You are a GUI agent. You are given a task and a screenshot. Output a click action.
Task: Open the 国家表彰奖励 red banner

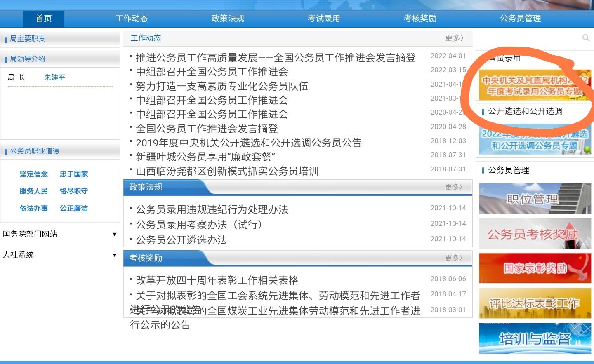[535, 268]
